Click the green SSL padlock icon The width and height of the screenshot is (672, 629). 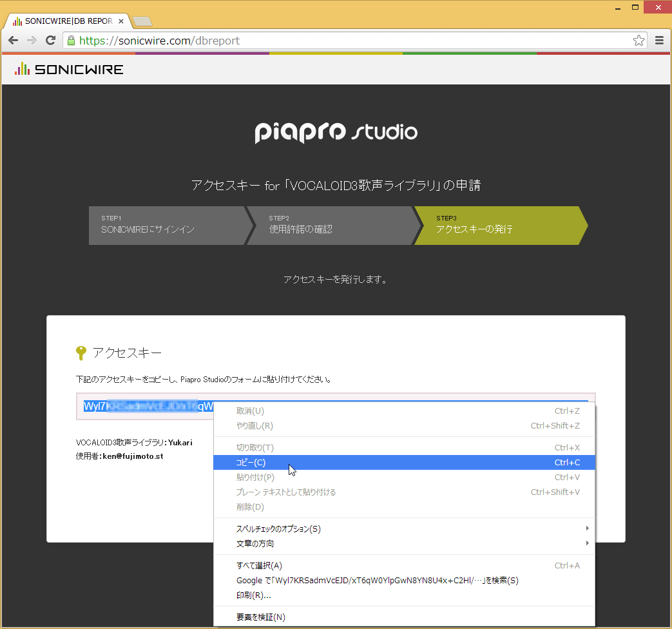[71, 41]
